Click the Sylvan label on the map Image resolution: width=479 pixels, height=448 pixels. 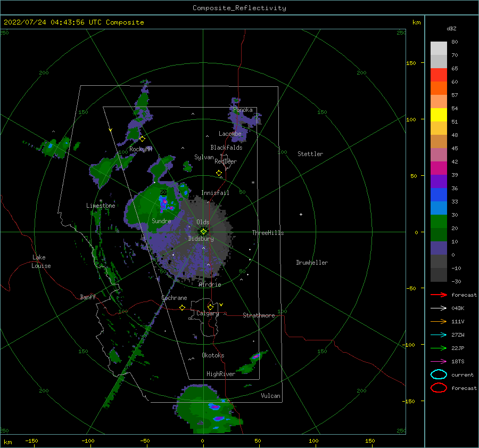[x=204, y=157]
